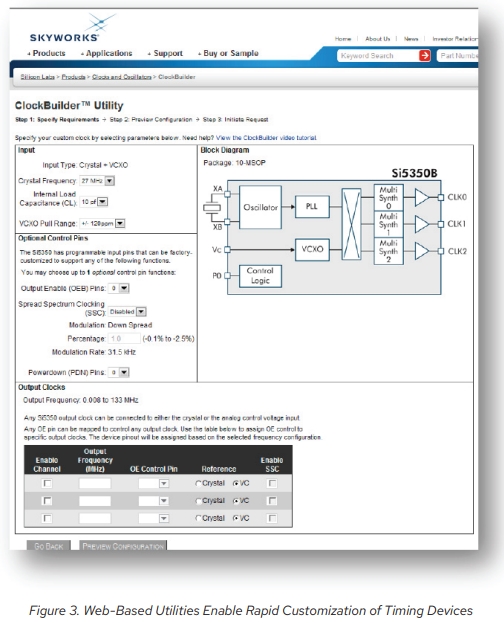504x623 pixels.
Task: Click the red keyword search arrow button
Action: click(x=425, y=56)
